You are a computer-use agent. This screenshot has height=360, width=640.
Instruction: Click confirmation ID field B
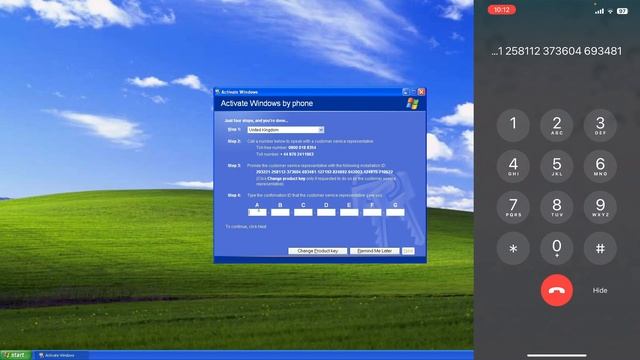click(280, 212)
